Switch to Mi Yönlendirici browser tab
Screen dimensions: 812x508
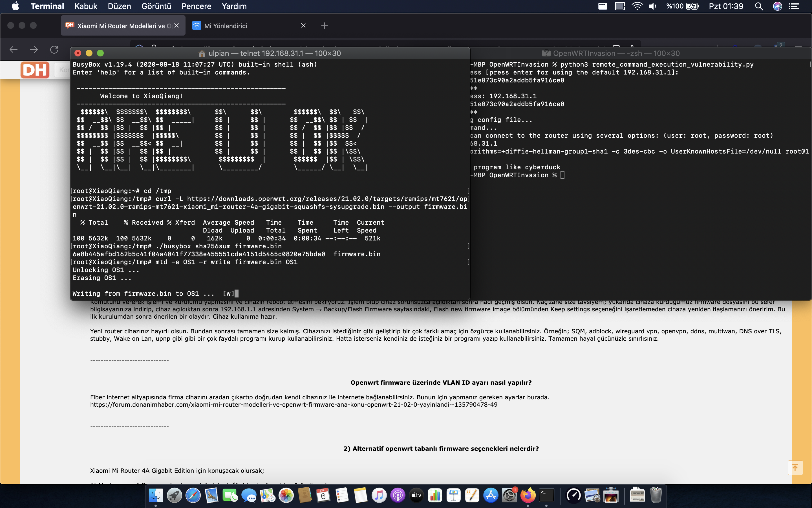(x=250, y=25)
